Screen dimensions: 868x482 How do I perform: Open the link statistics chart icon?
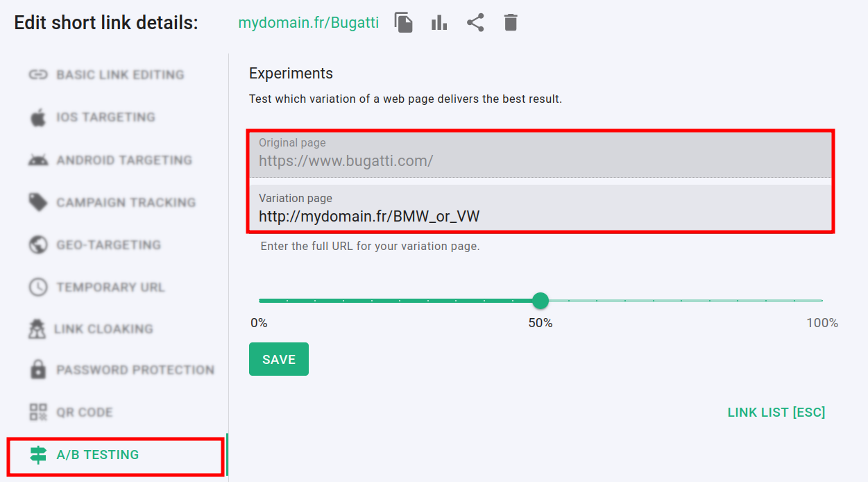[x=439, y=22]
